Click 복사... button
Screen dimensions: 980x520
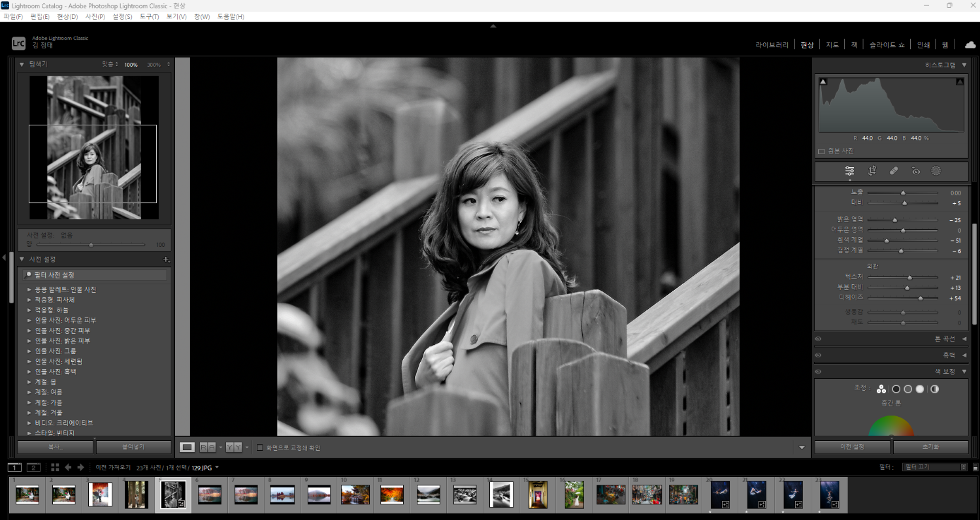click(x=55, y=447)
